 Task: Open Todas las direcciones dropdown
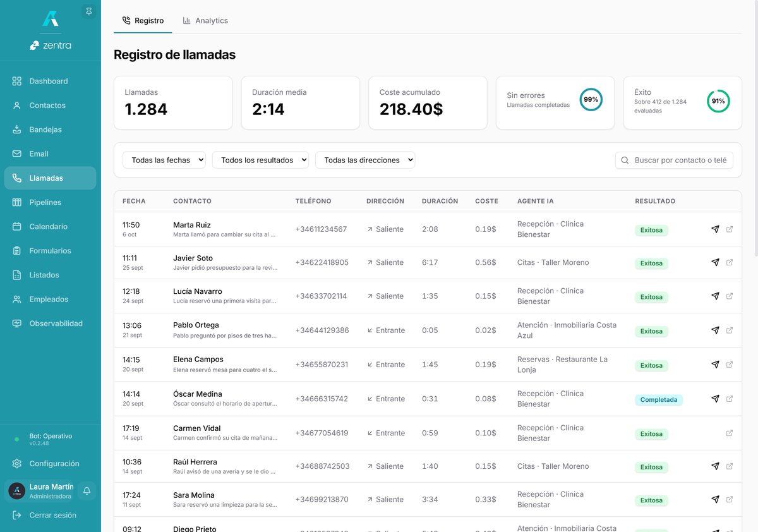tap(365, 160)
